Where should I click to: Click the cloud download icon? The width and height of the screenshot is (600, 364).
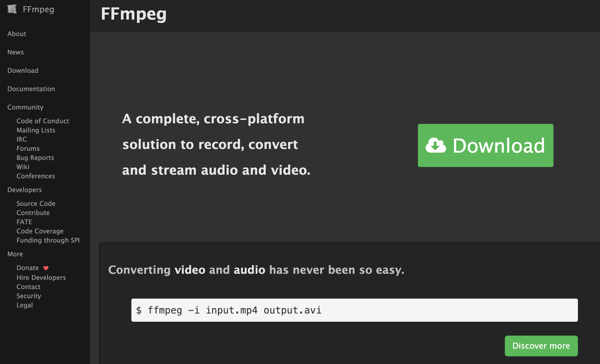coord(436,145)
